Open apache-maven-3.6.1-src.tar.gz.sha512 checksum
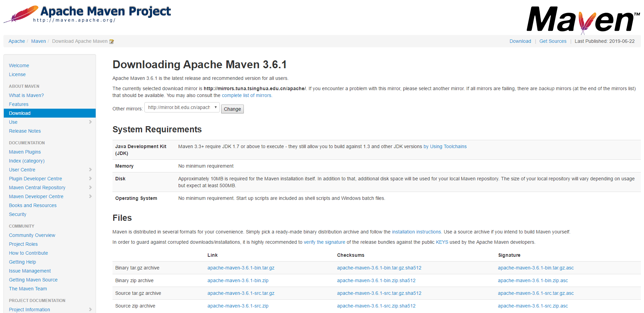This screenshot has width=644, height=313. 379,293
